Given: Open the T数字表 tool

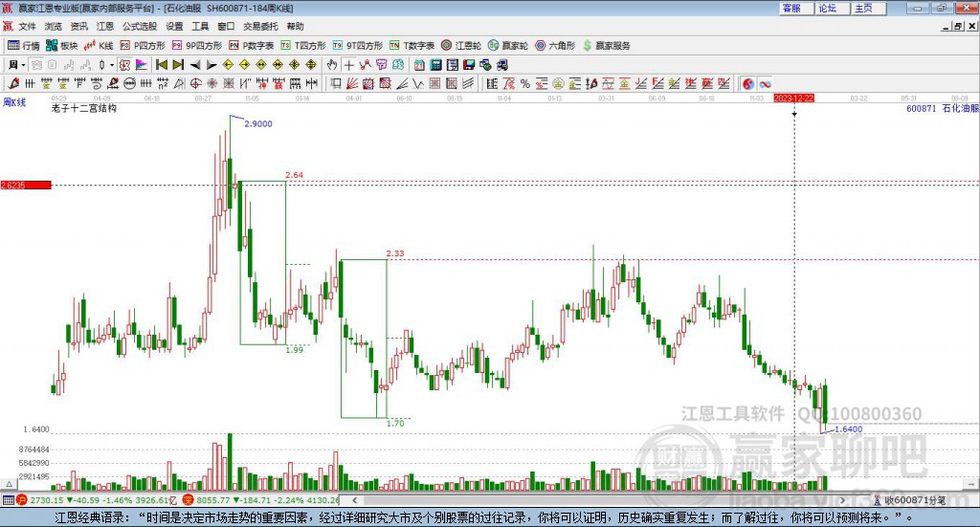Looking at the screenshot, I should pos(412,46).
